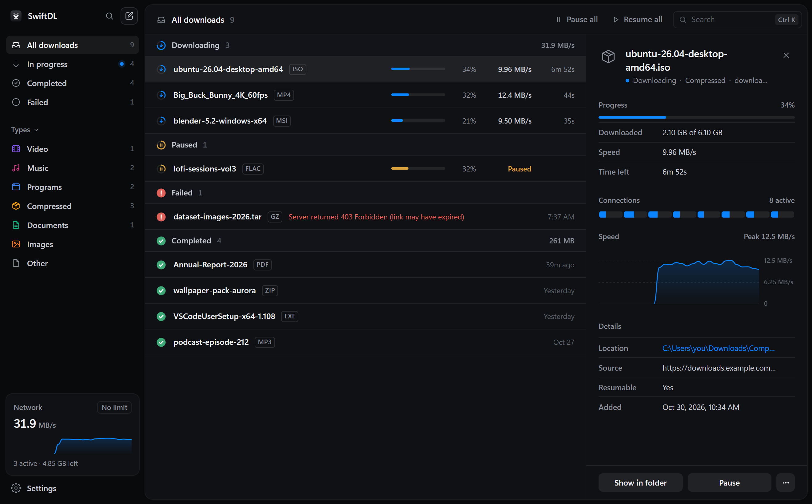Filter by Compressed type
Image resolution: width=812 pixels, height=504 pixels.
click(x=72, y=206)
